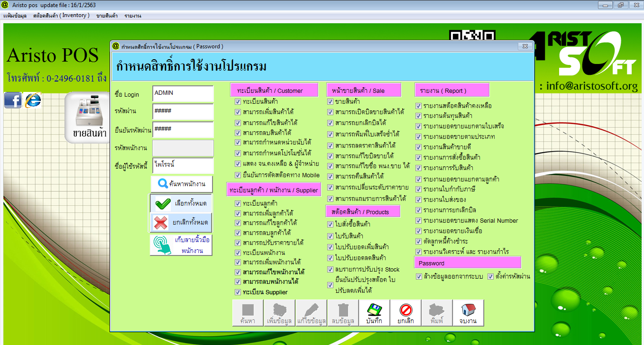Screen dimensions: 644x345
Task: Click the save (บันทึก) floppy disk icon
Action: tap(374, 313)
